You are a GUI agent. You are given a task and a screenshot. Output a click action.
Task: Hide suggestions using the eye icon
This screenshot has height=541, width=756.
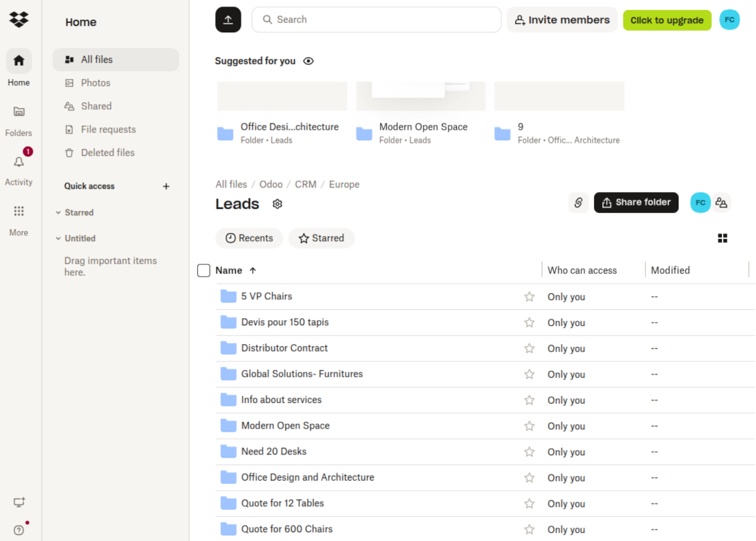point(308,61)
